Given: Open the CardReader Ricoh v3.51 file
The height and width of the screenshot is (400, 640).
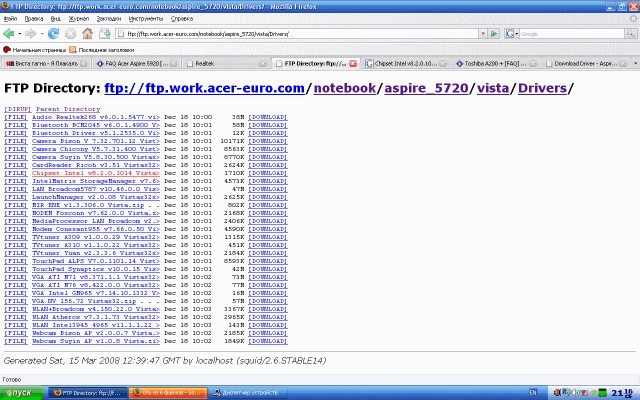Looking at the screenshot, I should pos(96,165).
